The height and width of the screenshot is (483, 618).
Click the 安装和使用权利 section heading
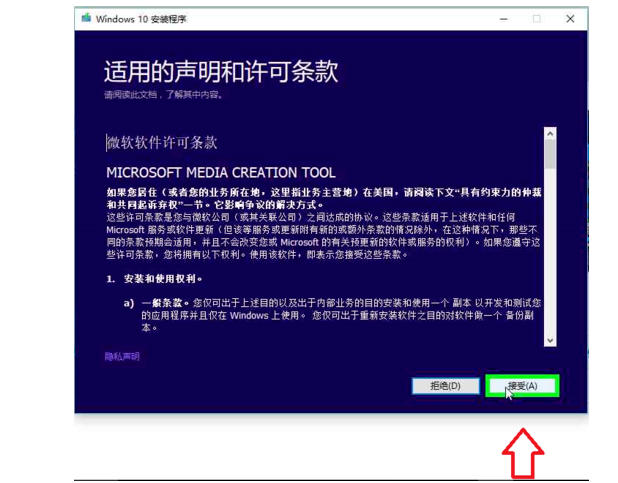coord(160,278)
